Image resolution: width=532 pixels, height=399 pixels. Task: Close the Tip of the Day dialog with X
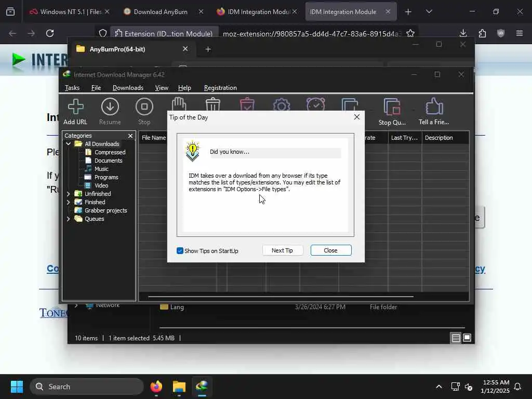click(x=356, y=117)
